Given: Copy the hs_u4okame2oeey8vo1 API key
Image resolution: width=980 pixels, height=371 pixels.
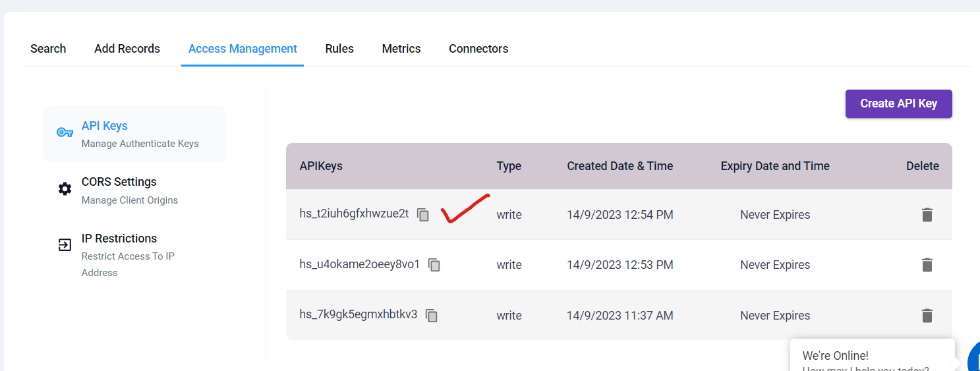Looking at the screenshot, I should (x=434, y=265).
